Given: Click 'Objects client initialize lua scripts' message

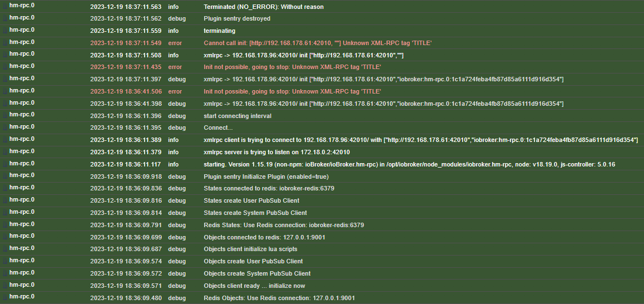Looking at the screenshot, I should point(250,249).
